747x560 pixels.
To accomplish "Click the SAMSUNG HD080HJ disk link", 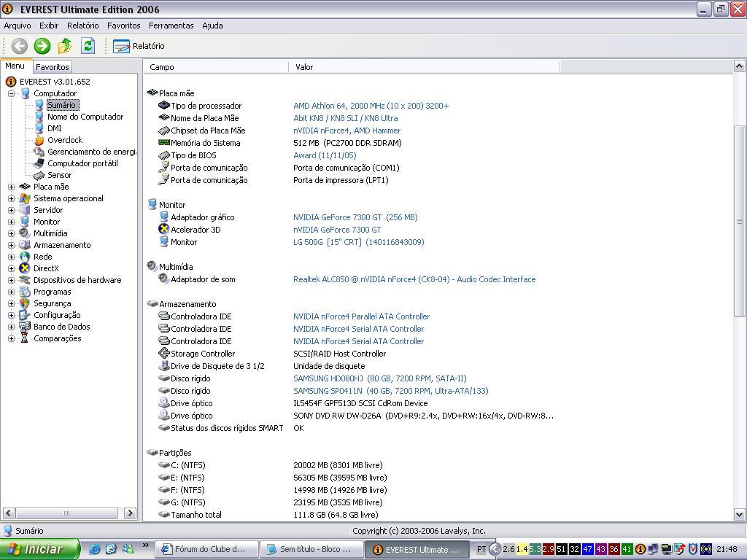I will [x=380, y=378].
